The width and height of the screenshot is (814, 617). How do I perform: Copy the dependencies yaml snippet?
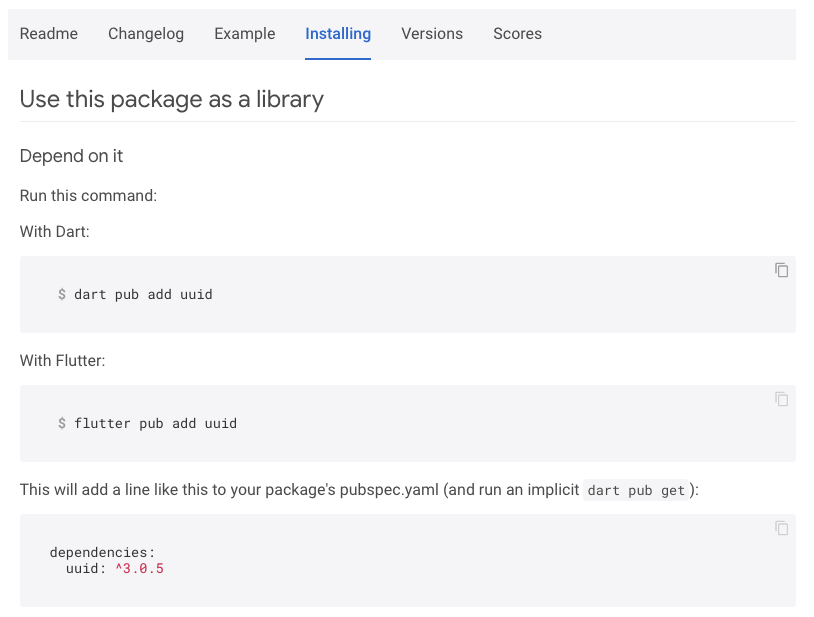[781, 528]
